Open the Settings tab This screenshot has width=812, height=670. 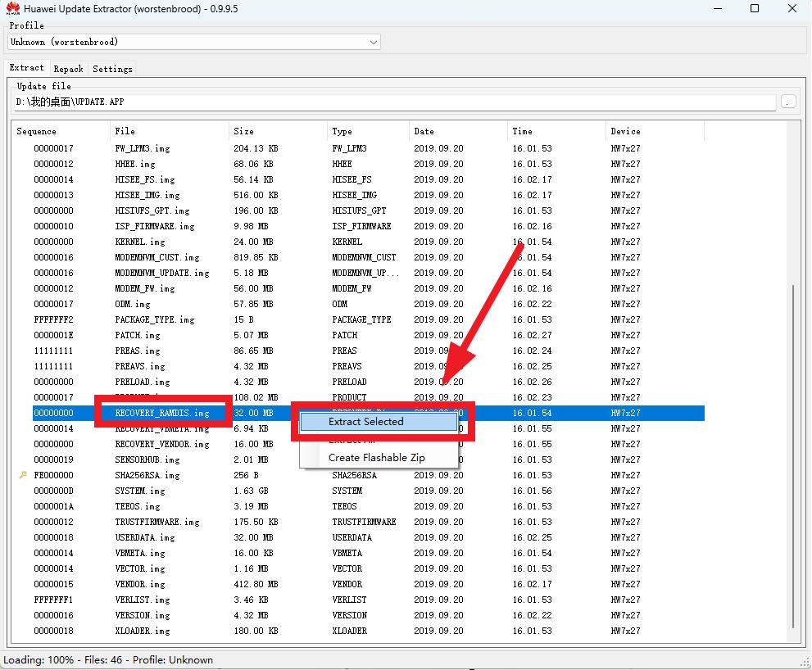[112, 69]
